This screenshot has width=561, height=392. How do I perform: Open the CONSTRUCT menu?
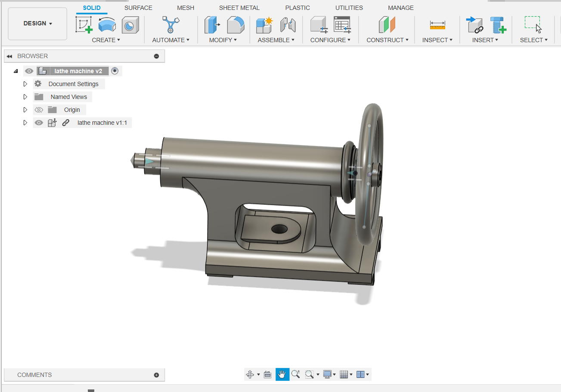[387, 40]
